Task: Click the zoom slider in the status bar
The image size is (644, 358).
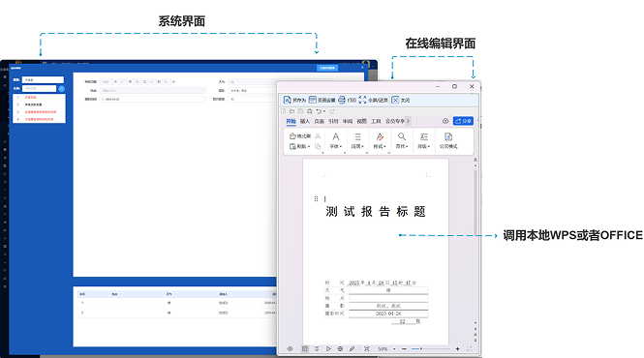Action: [x=431, y=349]
